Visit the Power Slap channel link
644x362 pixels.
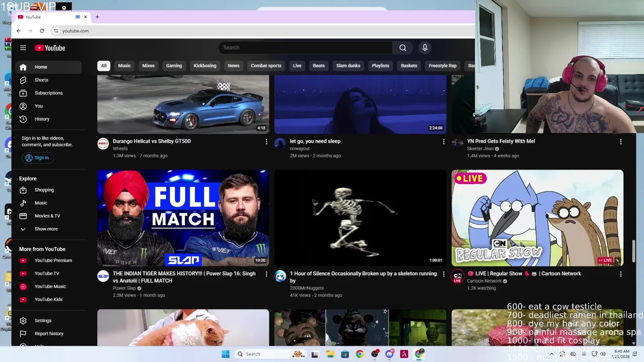coord(124,288)
